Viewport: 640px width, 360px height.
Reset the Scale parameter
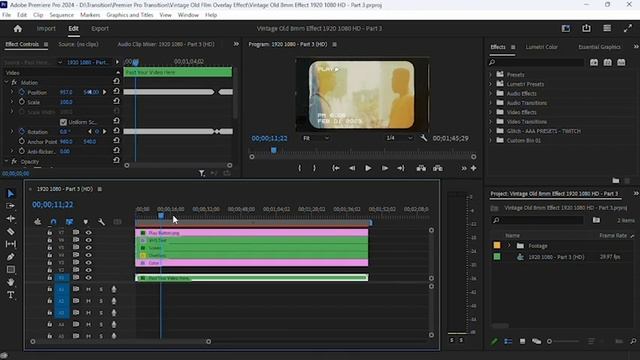click(x=116, y=101)
